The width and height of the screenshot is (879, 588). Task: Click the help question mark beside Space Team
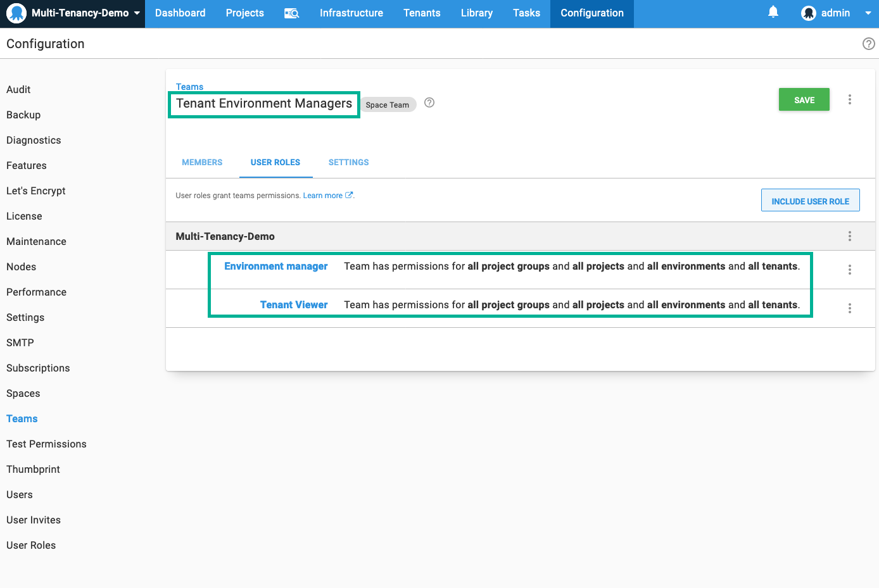coord(429,103)
